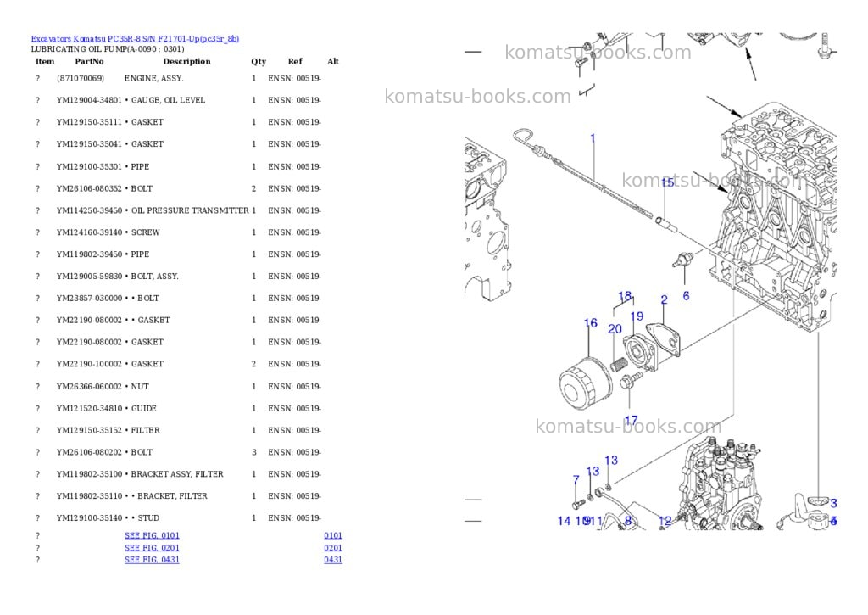Click the Alt column header
The width and height of the screenshot is (868, 615).
coord(332,61)
